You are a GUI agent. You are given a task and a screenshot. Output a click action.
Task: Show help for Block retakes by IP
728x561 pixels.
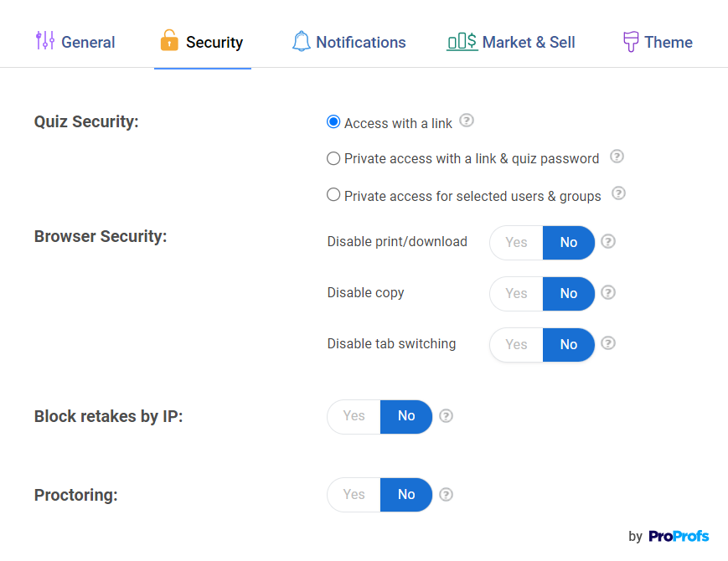coord(446,415)
